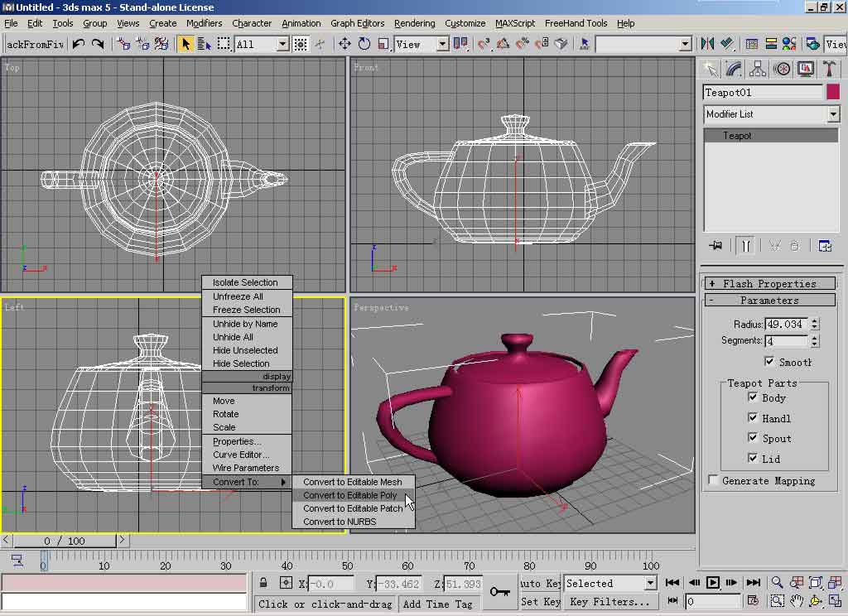Viewport: 848px width, 616px height.
Task: Toggle the Lid teapot part checkbox
Action: pos(753,458)
